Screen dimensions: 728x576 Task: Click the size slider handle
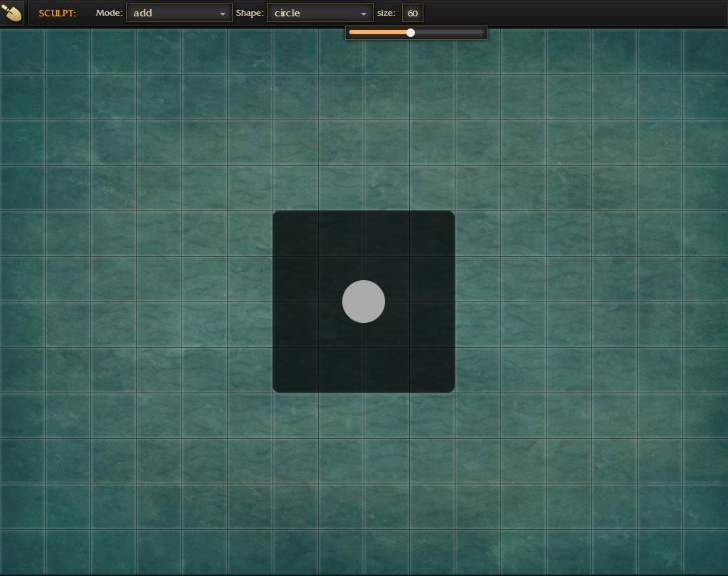(411, 33)
